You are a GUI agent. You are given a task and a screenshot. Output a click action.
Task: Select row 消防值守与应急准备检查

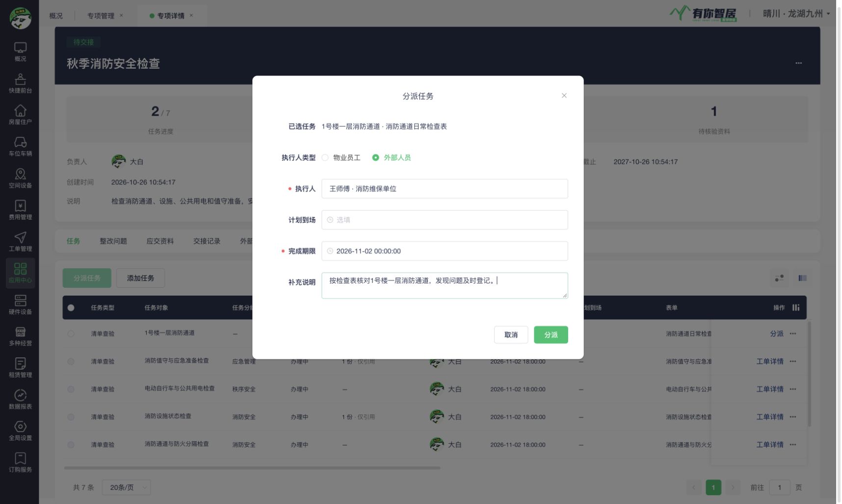(71, 361)
